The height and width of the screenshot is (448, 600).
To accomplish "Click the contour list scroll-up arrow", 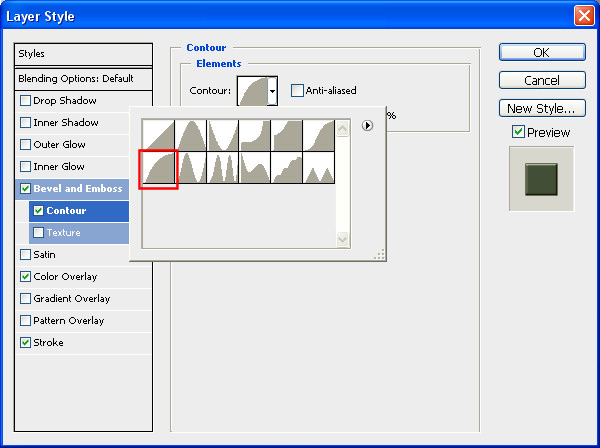I will pyautogui.click(x=342, y=129).
